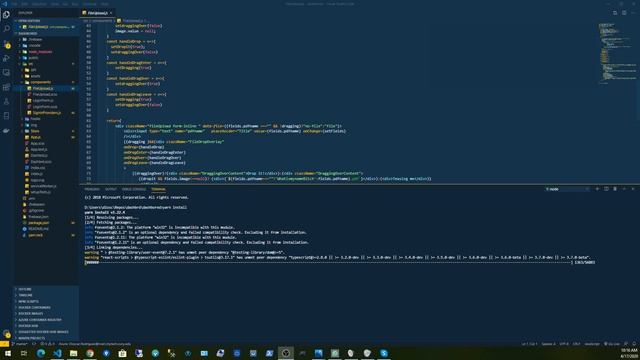640x360 pixels.
Task: Collapse the components folder in file tree
Action: pyautogui.click(x=46, y=82)
